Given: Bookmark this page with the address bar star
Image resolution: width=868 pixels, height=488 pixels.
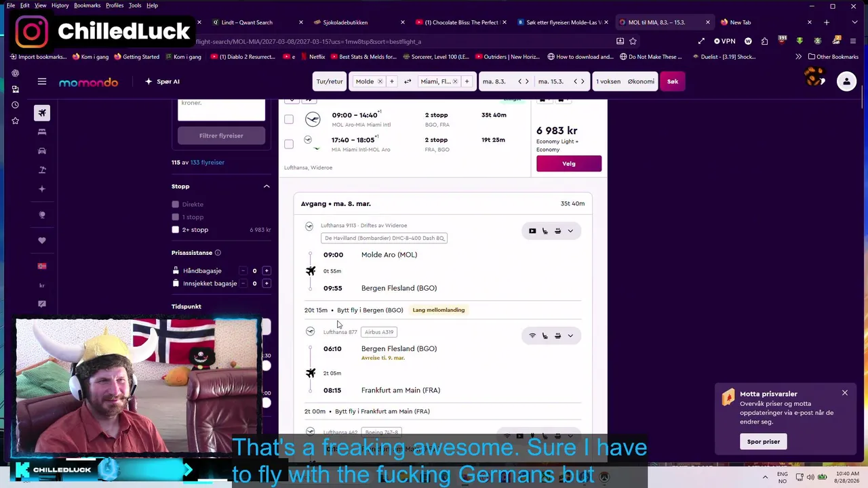Looking at the screenshot, I should [633, 41].
